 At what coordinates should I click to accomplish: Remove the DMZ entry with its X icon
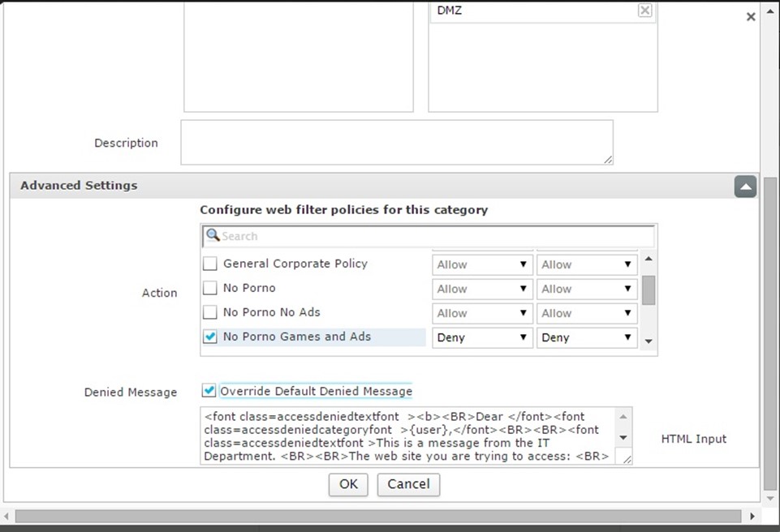(x=644, y=10)
